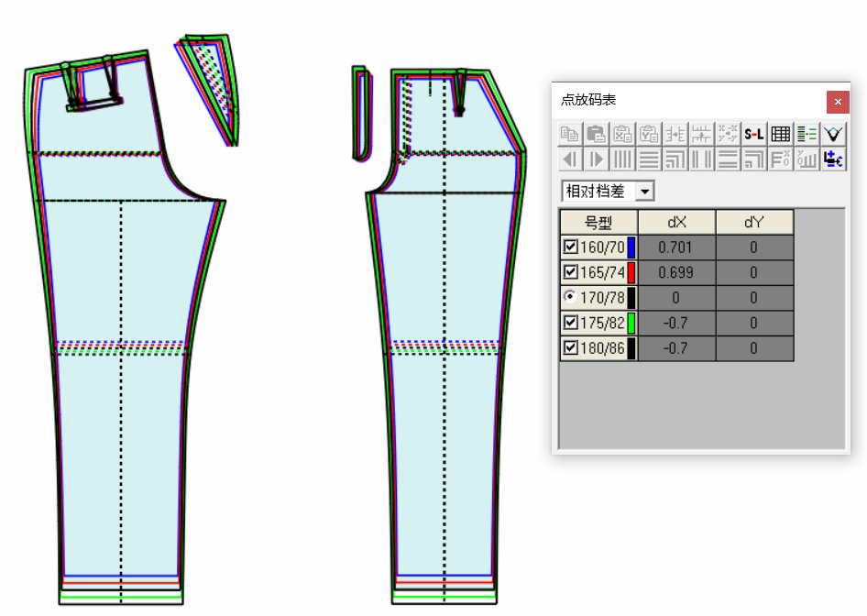The height and width of the screenshot is (616, 867).
Task: Open the 相对档差 dropdown
Action: click(x=645, y=192)
